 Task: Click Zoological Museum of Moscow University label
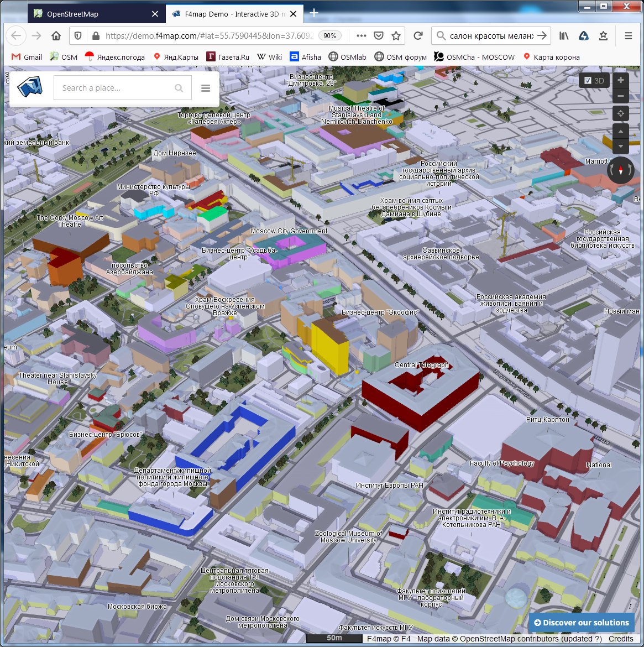(349, 537)
